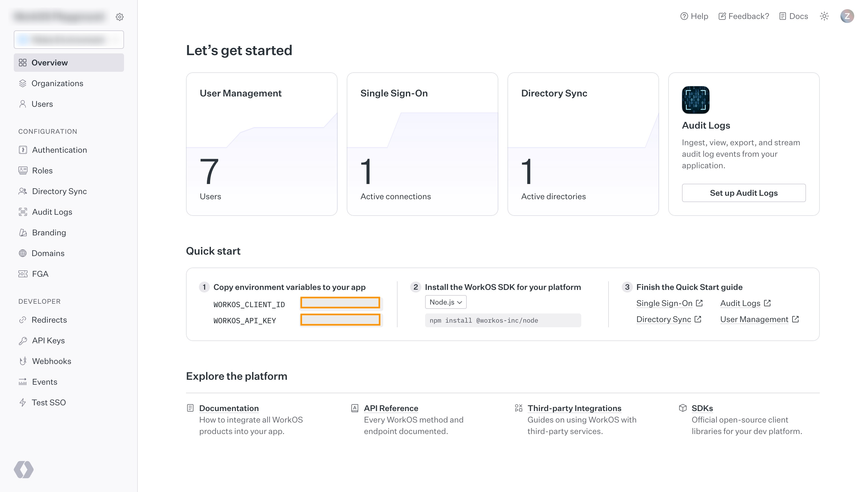Screen dimensions: 868x492
Task: Open the Directory Sync settings
Action: pos(59,191)
